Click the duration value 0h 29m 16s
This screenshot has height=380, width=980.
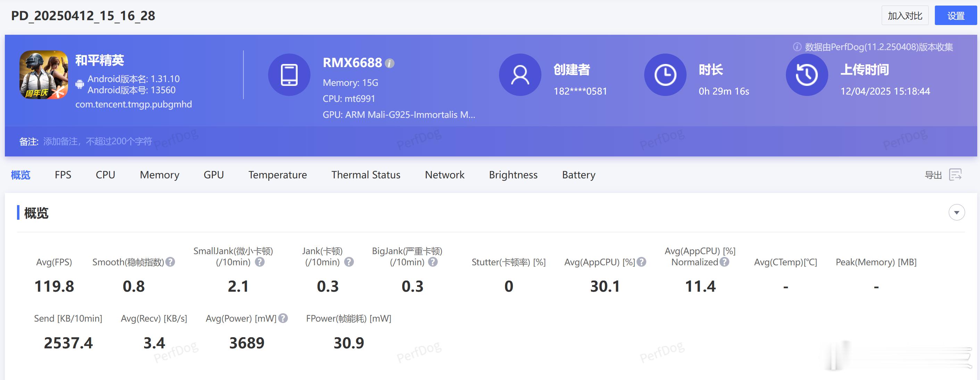point(724,91)
